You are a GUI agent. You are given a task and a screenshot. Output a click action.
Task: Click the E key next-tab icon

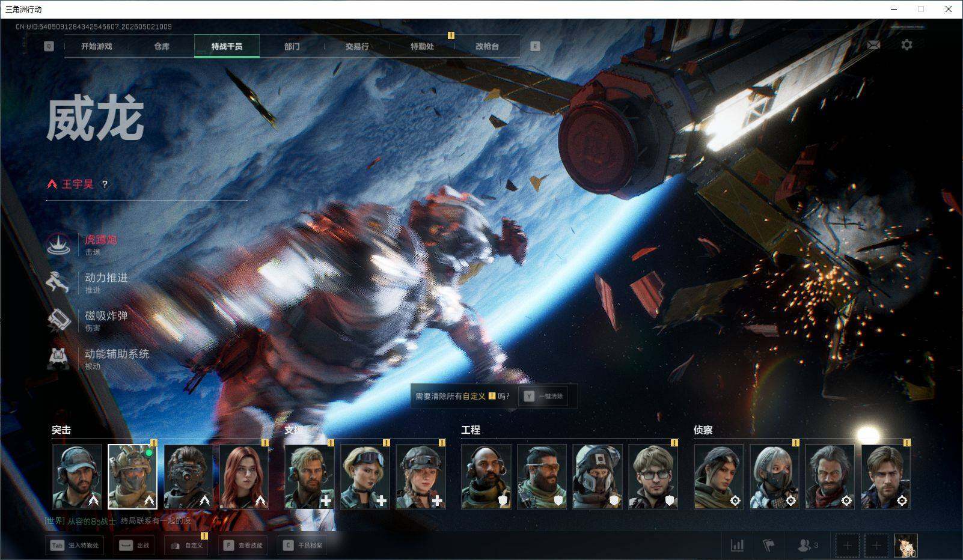535,46
